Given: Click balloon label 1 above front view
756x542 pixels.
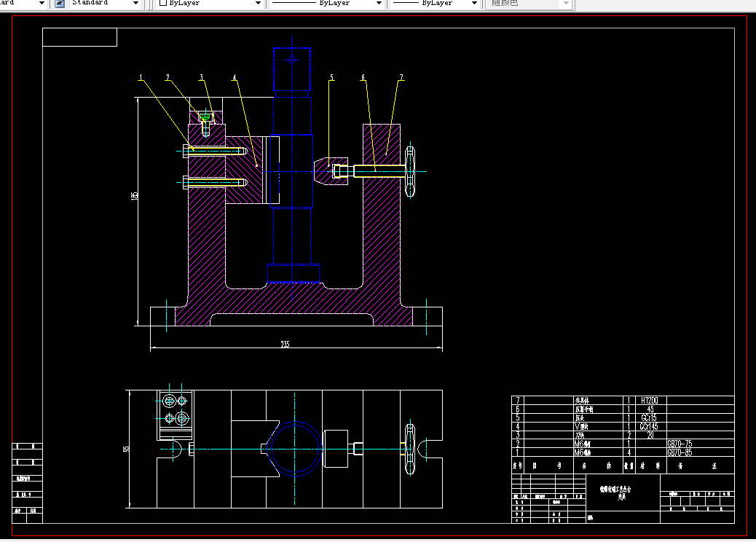Looking at the screenshot, I should tap(141, 77).
